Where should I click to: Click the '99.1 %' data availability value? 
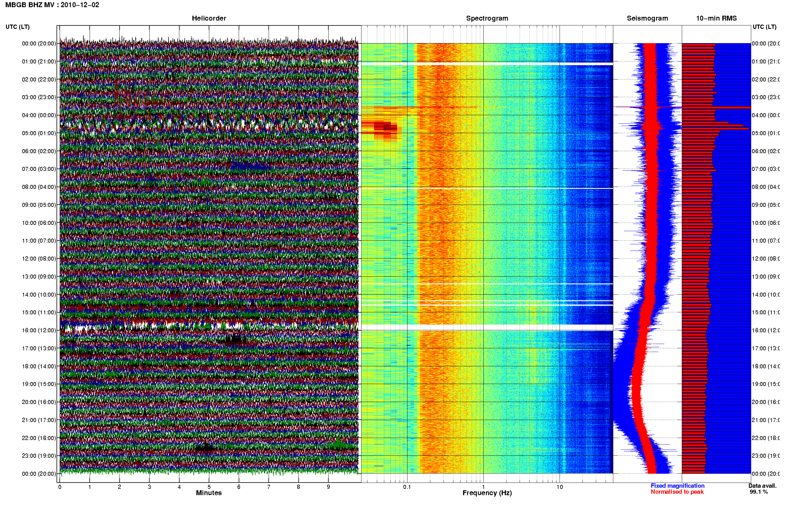759,492
